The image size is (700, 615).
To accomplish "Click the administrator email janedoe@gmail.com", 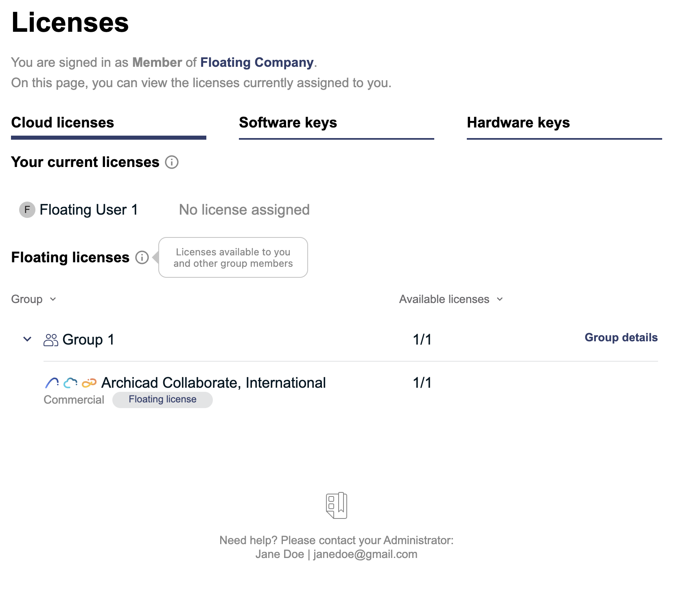I will (x=365, y=554).
